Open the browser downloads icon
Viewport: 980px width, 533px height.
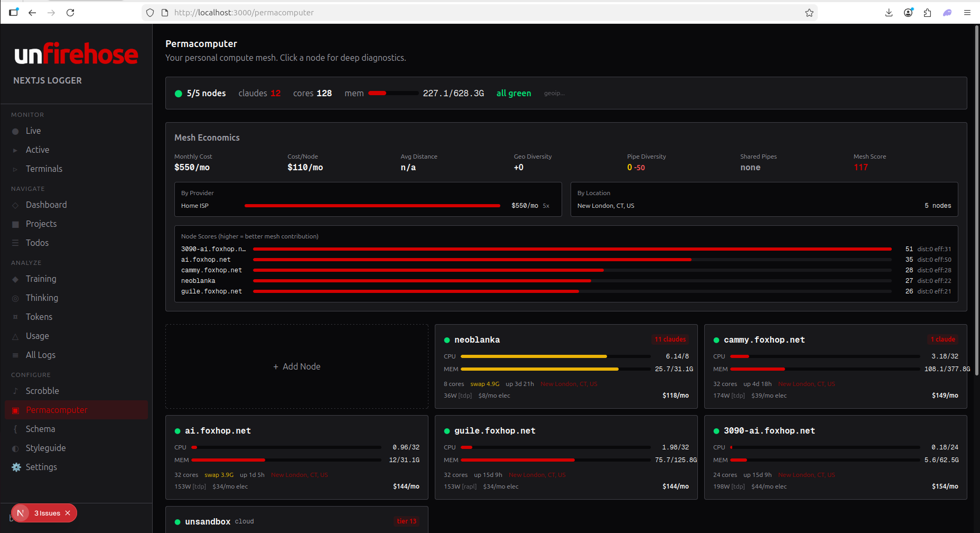point(889,13)
